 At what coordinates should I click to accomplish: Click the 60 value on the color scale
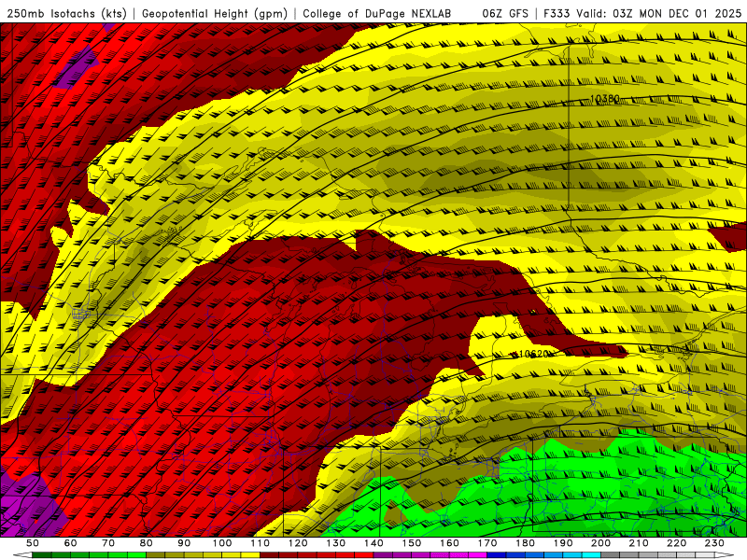coord(70,543)
